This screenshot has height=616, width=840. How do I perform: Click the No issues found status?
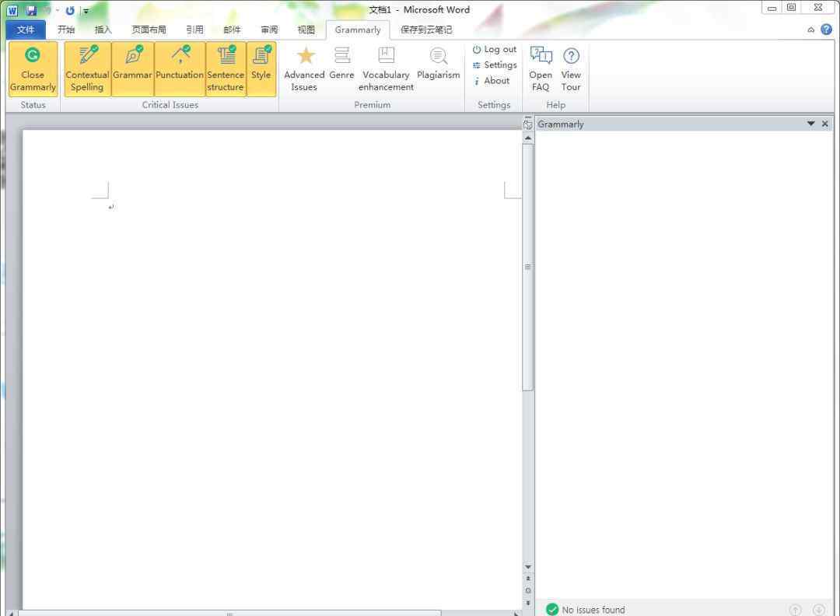(x=593, y=610)
